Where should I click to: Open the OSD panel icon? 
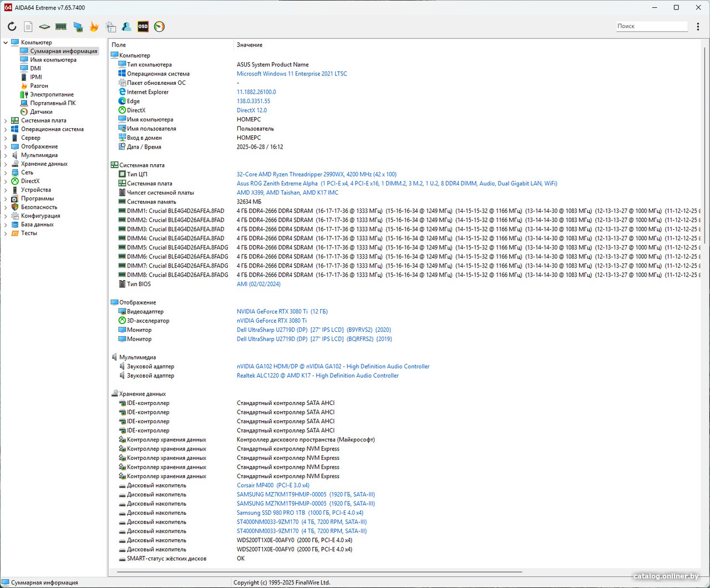point(143,27)
